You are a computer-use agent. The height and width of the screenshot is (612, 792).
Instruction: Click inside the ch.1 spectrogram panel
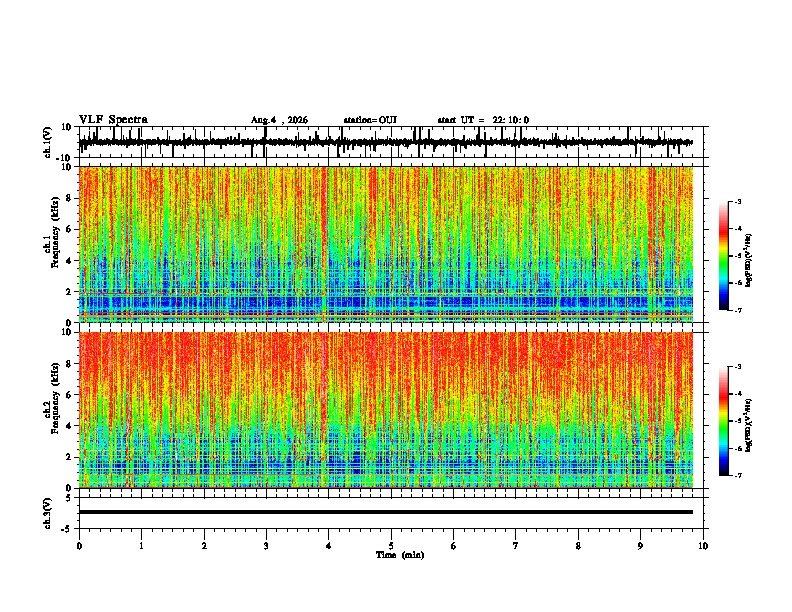tap(386, 244)
